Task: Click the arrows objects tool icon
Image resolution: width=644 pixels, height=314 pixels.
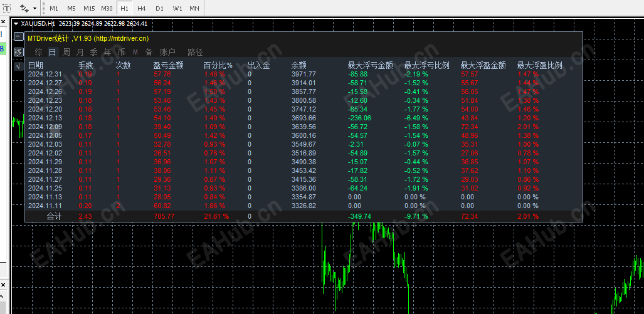Action: pyautogui.click(x=24, y=8)
